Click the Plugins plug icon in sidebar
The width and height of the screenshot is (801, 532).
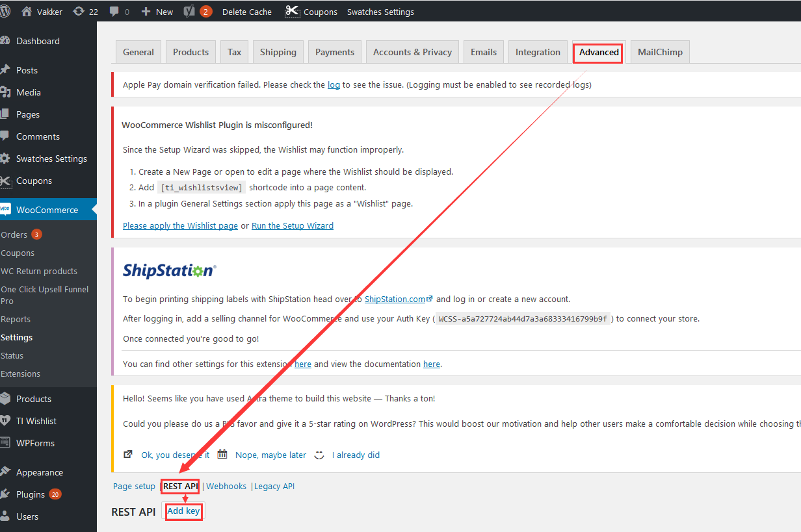(x=5, y=494)
